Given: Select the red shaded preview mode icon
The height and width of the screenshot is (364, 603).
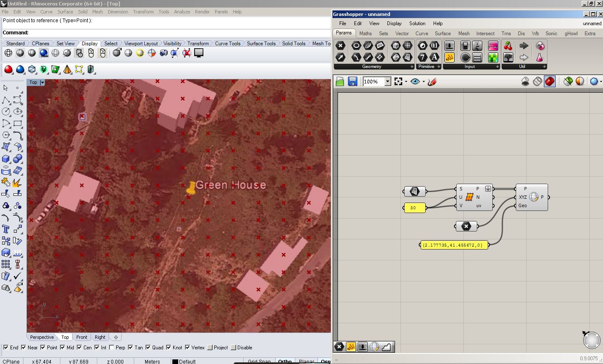Looking at the screenshot, I should tap(549, 81).
